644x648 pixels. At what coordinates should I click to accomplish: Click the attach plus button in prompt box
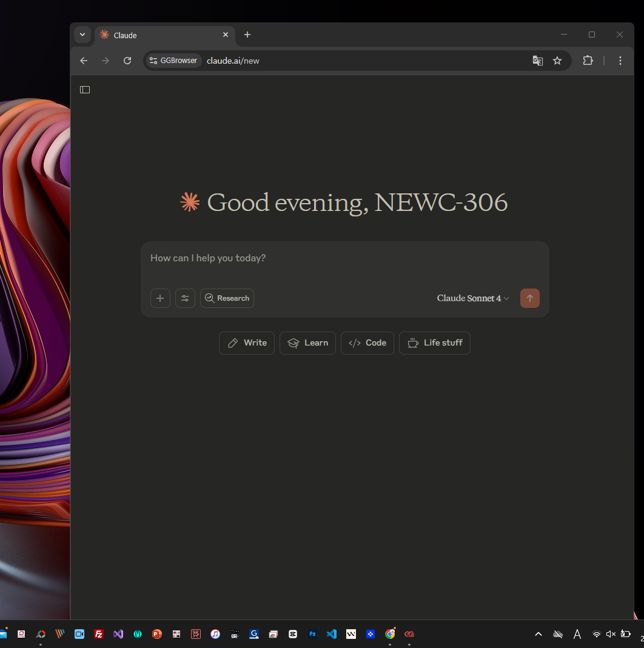point(160,298)
